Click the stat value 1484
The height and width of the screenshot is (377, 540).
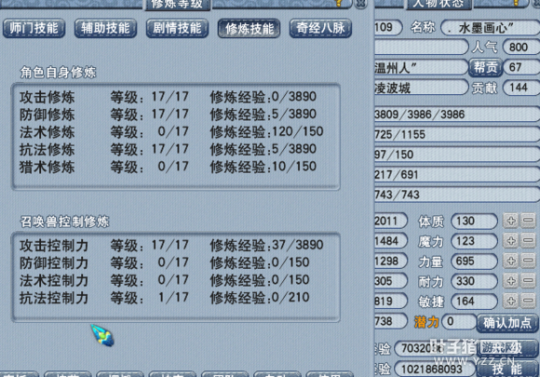coord(391,241)
